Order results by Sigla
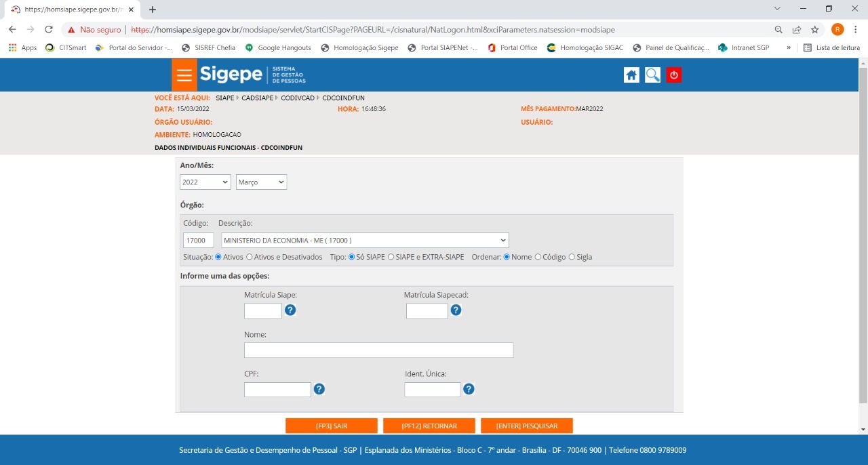The height and width of the screenshot is (465, 868). (572, 257)
